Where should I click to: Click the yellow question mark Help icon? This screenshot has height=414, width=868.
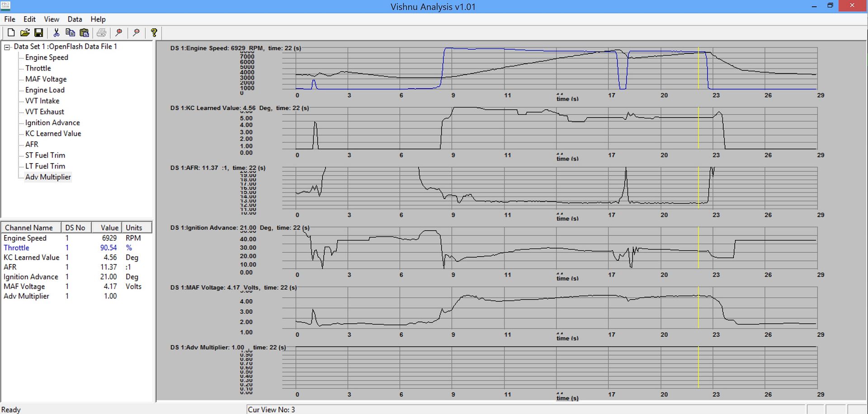pyautogui.click(x=154, y=33)
